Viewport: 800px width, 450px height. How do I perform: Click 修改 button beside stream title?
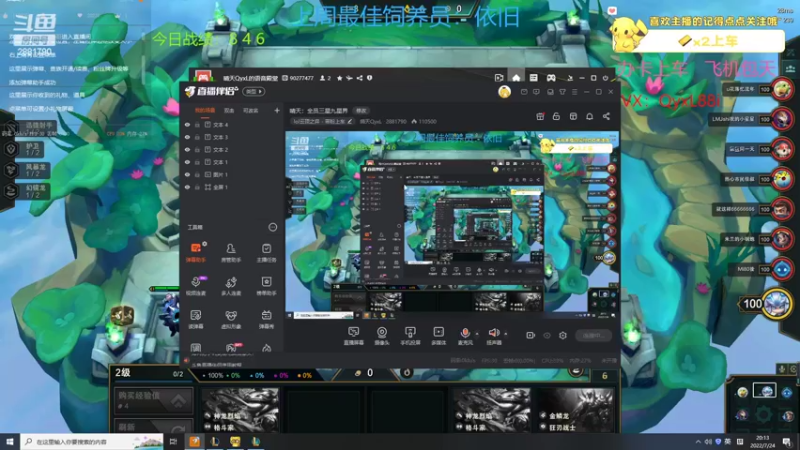[x=361, y=111]
